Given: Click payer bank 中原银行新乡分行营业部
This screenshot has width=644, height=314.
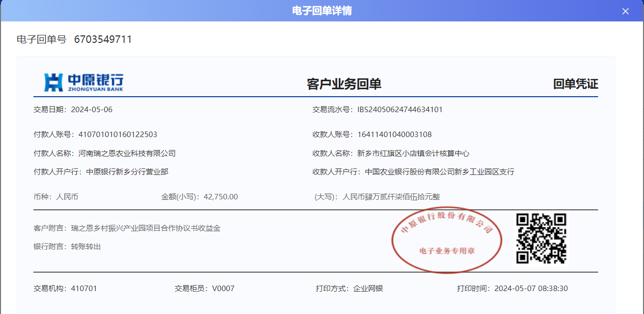Looking at the screenshot, I should [127, 172].
